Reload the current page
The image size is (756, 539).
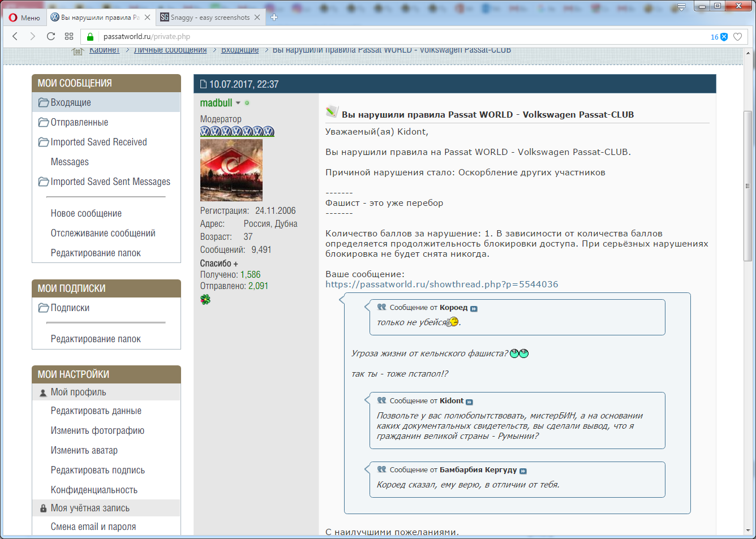51,36
